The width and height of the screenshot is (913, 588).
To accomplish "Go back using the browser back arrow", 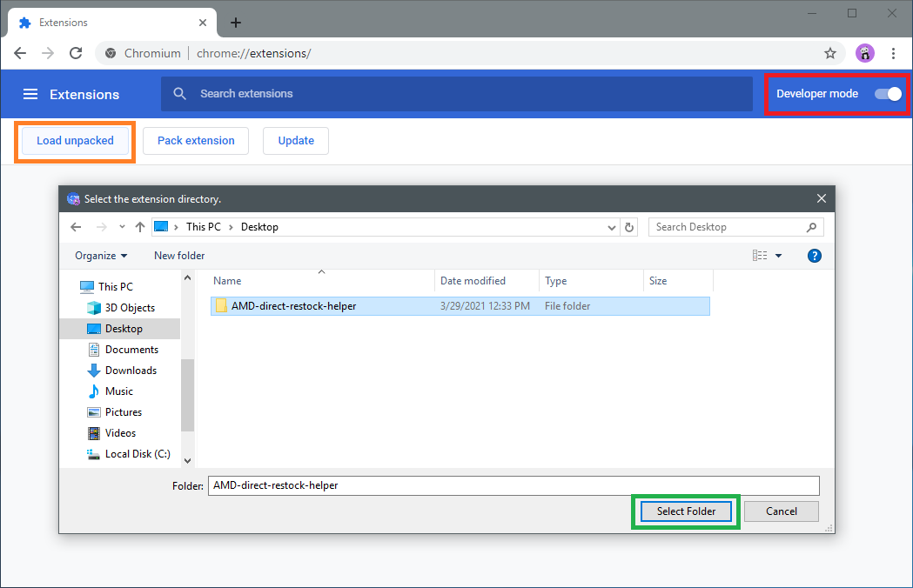I will tap(20, 53).
